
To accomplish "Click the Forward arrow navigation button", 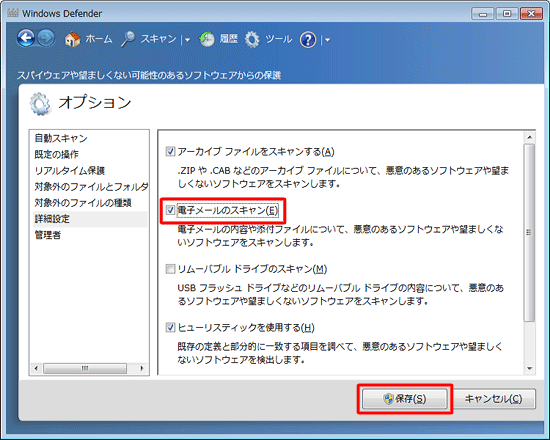I will click(46, 38).
